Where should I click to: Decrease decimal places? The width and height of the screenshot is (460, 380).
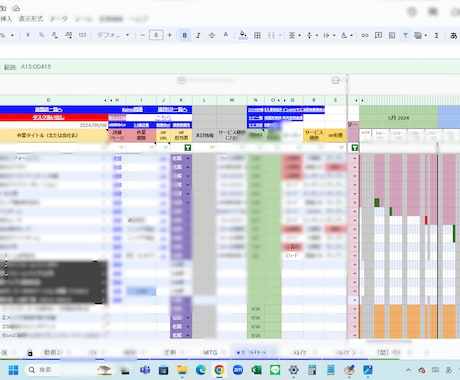click(x=55, y=35)
